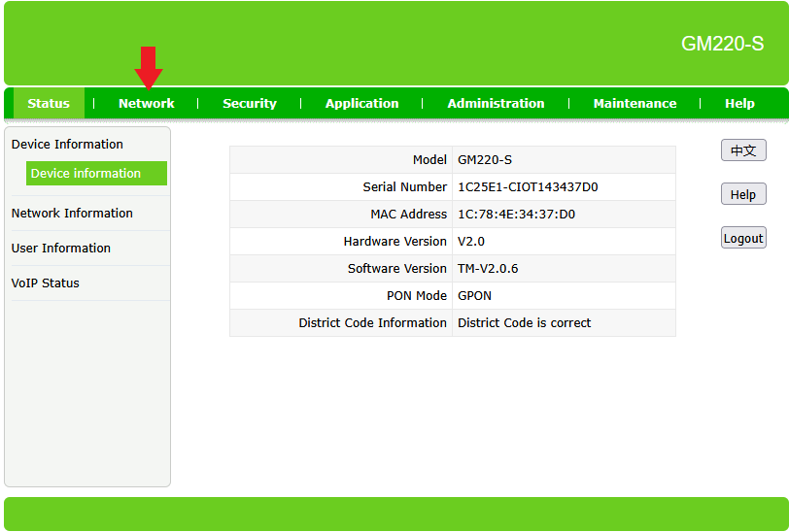789x532 pixels.
Task: Select PON Mode value GPON
Action: 474,296
